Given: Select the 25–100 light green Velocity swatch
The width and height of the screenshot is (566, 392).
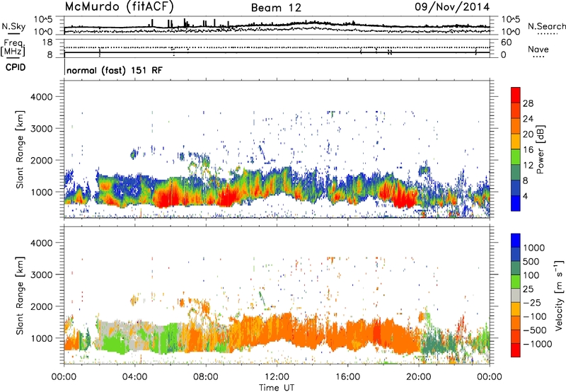Looking at the screenshot, I should pos(516,282).
